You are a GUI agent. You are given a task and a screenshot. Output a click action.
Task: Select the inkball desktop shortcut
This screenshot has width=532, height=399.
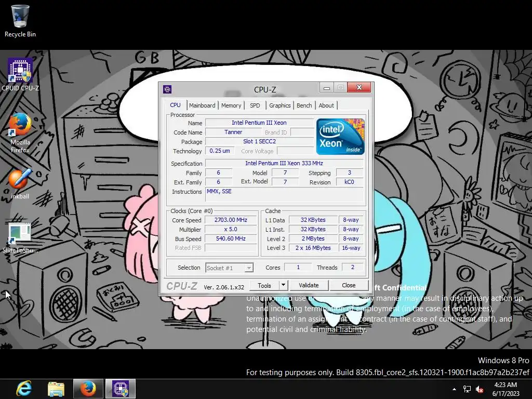pyautogui.click(x=20, y=184)
